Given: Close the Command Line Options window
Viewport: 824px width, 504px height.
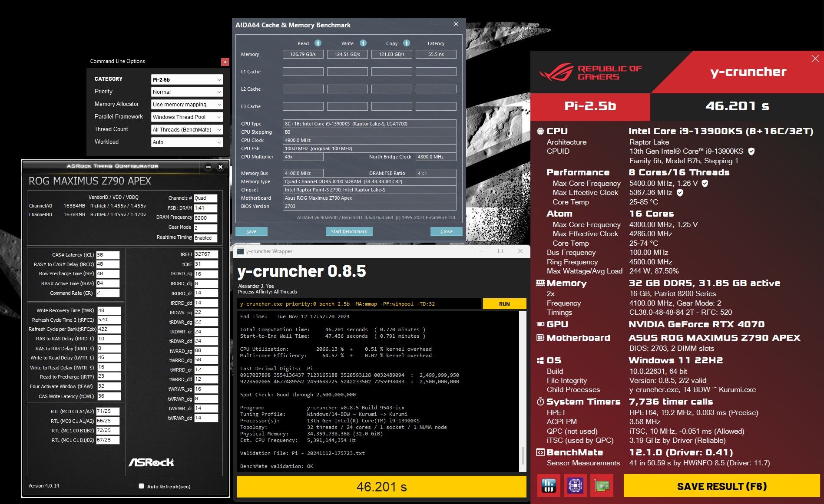Looking at the screenshot, I should pyautogui.click(x=225, y=62).
